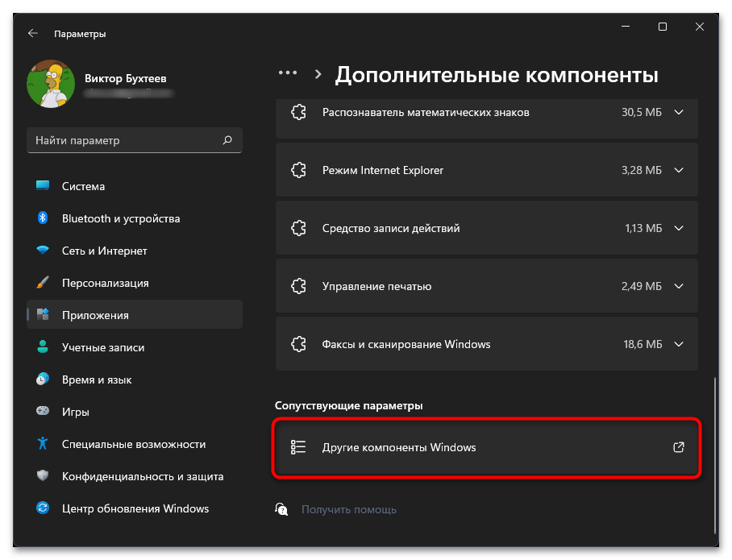The image size is (732, 560).
Task: Open Конфиденциальность и защита section
Action: (x=135, y=476)
